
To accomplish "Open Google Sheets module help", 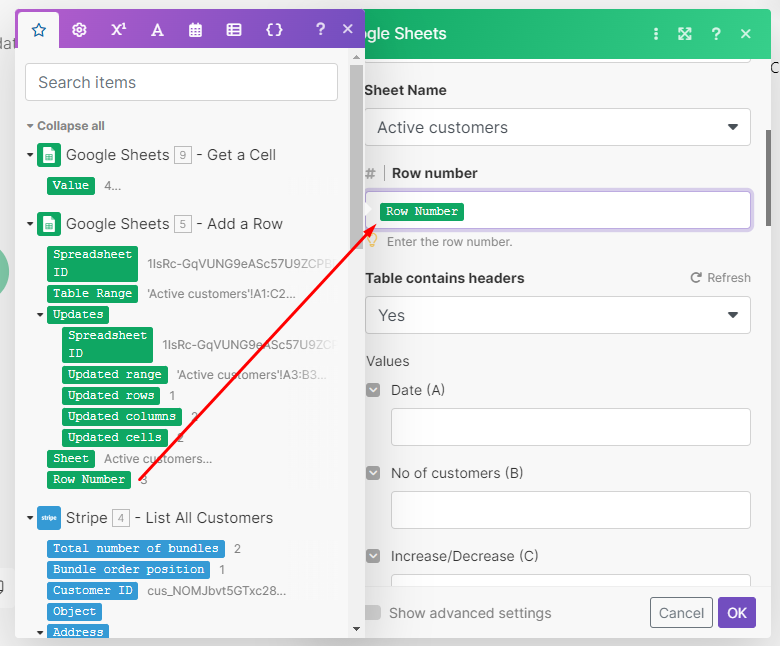I will pos(716,34).
